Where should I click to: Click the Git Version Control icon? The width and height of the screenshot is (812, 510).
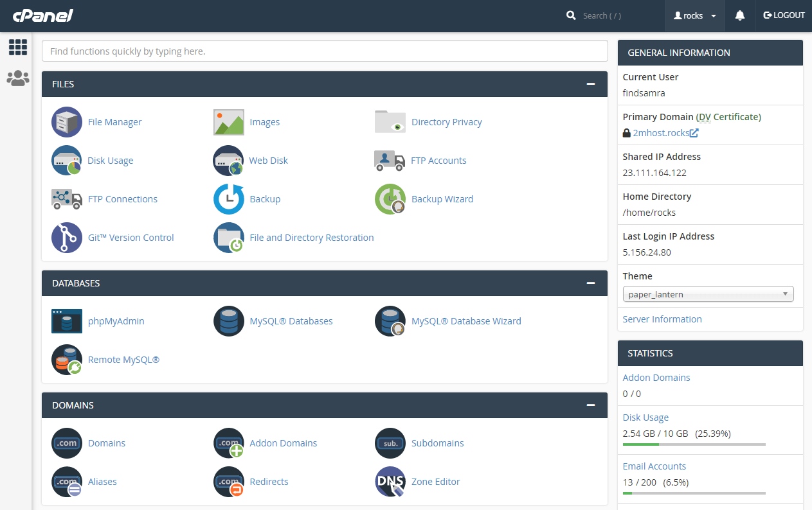click(x=67, y=238)
